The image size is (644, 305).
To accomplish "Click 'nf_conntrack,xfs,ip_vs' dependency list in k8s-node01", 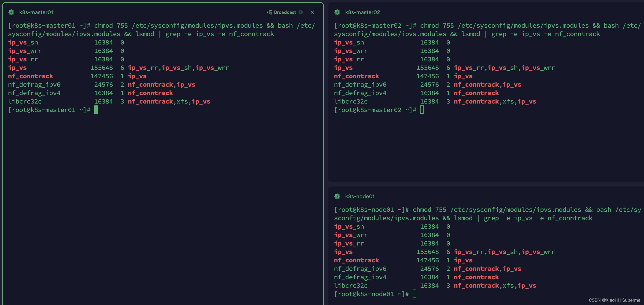I will click(x=495, y=286).
